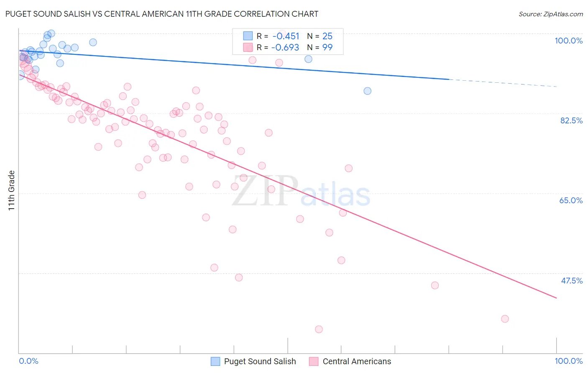
Task: Click the -0.693 correlation value
Action: (285, 47)
